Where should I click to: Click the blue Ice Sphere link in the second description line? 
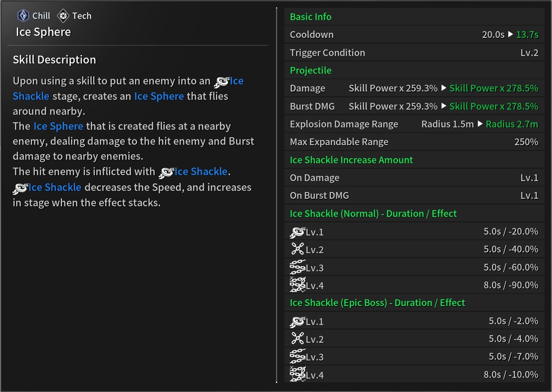pyautogui.click(x=159, y=96)
